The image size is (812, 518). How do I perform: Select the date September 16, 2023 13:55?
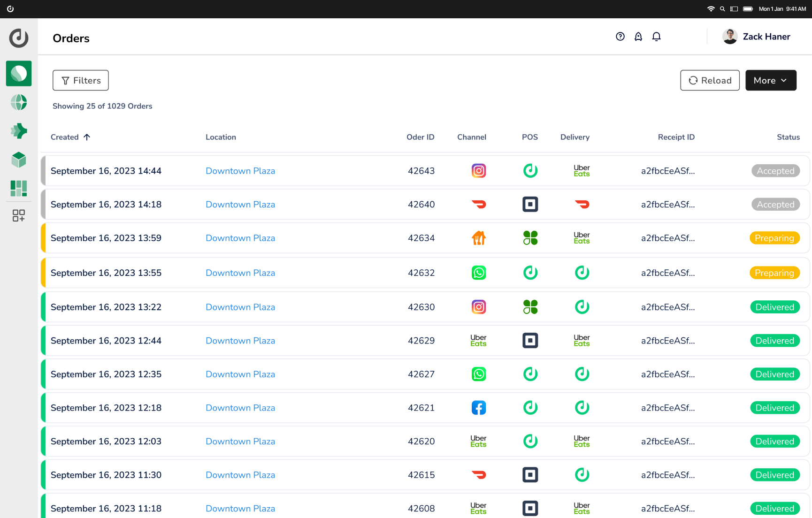[106, 273]
